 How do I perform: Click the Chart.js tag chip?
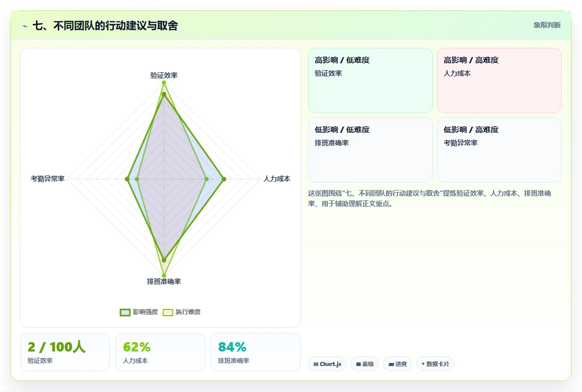coord(327,364)
